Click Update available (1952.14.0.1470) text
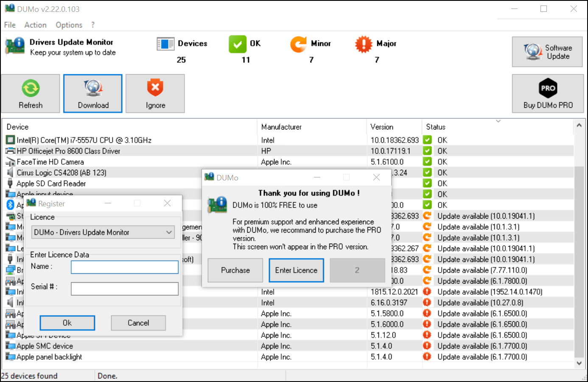Image resolution: width=588 pixels, height=382 pixels. coord(490,292)
